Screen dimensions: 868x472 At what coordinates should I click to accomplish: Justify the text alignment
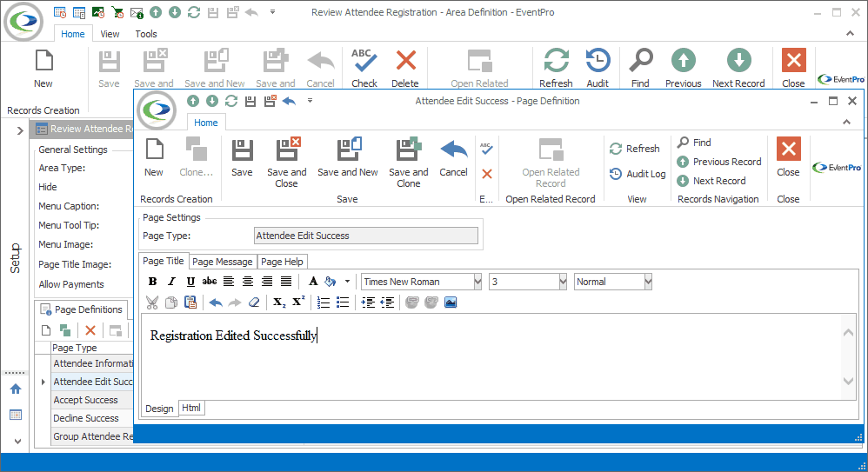[x=286, y=282]
